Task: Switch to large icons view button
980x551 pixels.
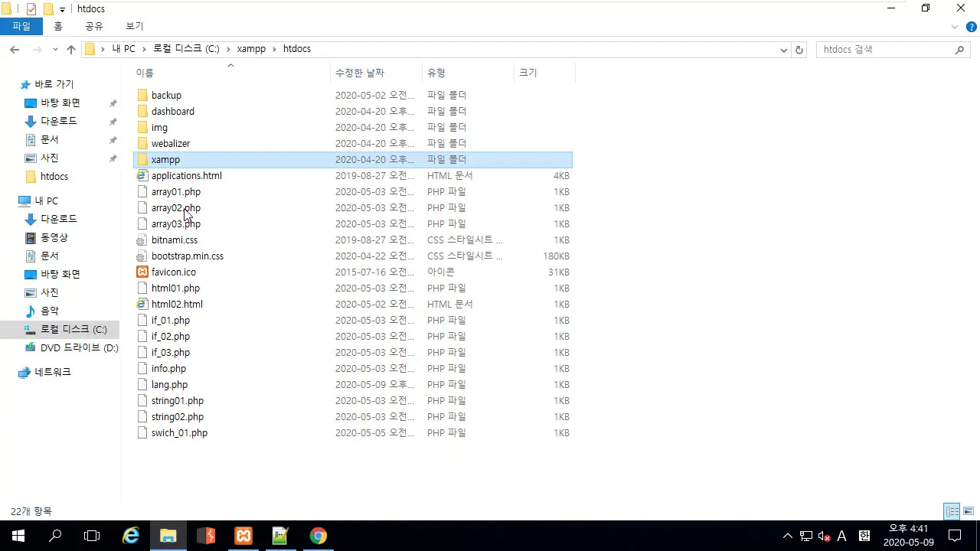Action: 969,511
